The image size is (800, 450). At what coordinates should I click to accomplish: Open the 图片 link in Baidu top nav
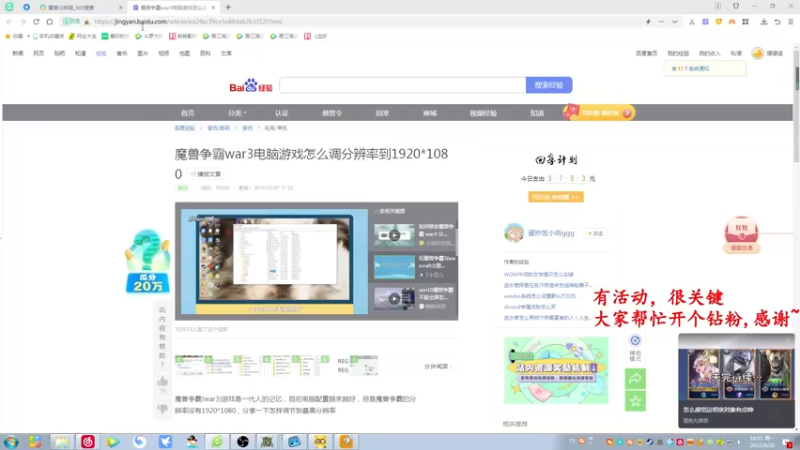pos(143,53)
